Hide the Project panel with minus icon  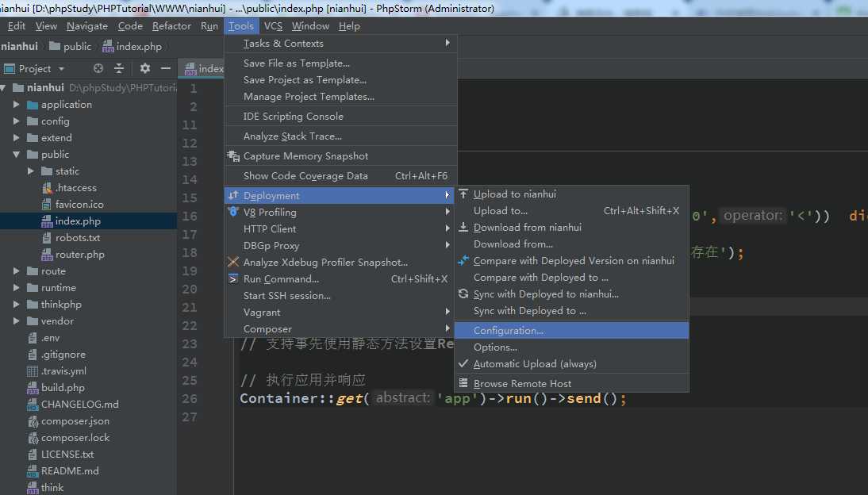tap(164, 69)
